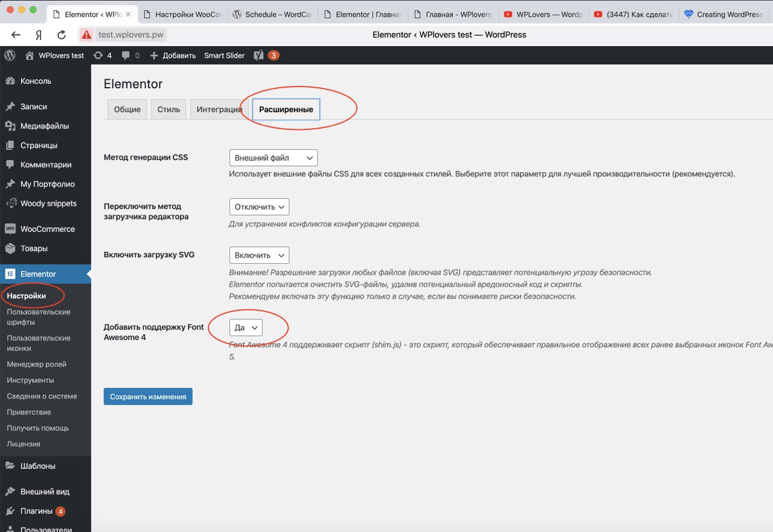
Task: Open Сведения о системе submenu item
Action: (x=42, y=396)
